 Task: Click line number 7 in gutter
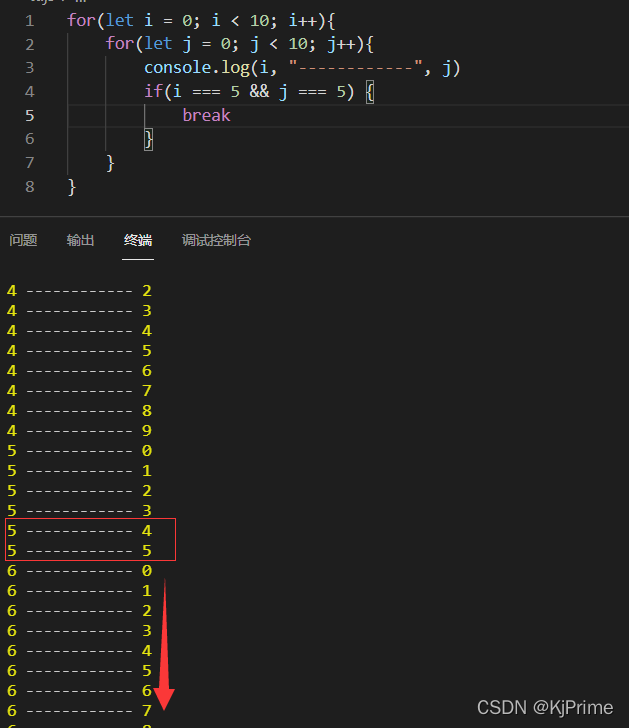click(x=30, y=162)
